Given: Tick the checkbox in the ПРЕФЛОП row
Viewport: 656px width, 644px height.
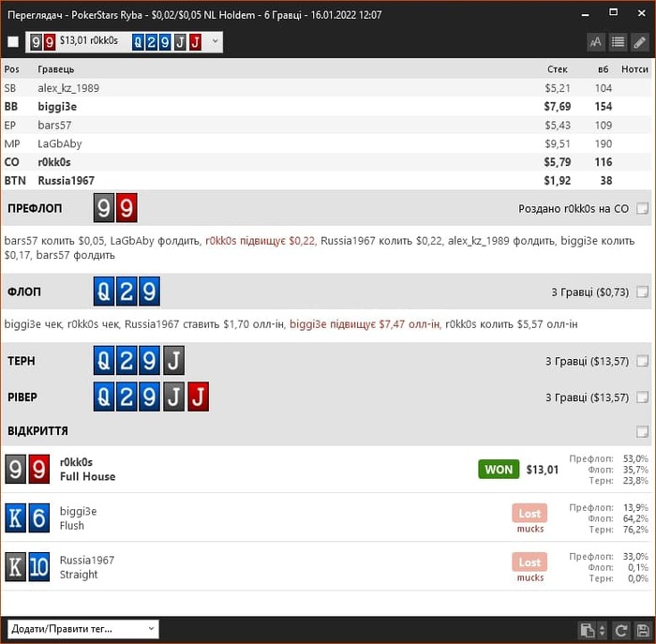Looking at the screenshot, I should click(642, 208).
